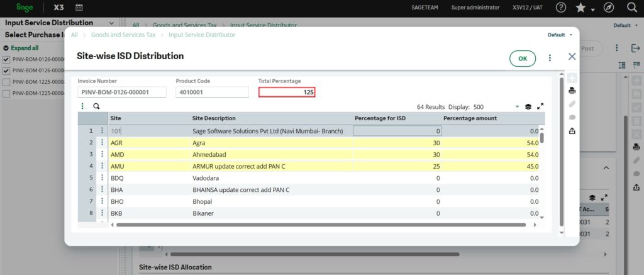Click the grid layers configuration icon

pos(528,107)
